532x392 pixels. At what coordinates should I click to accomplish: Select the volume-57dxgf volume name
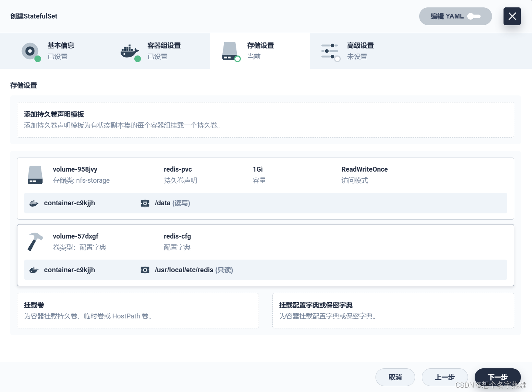pos(75,236)
